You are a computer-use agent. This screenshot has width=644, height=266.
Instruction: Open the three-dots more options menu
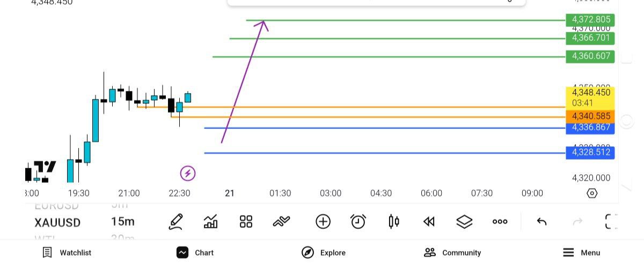pos(500,221)
